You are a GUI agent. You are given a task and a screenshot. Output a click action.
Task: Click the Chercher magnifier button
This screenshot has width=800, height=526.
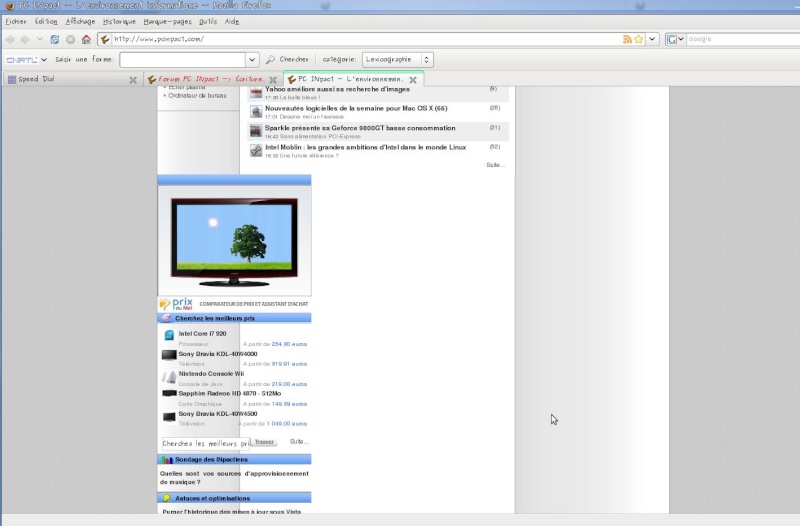pos(287,60)
